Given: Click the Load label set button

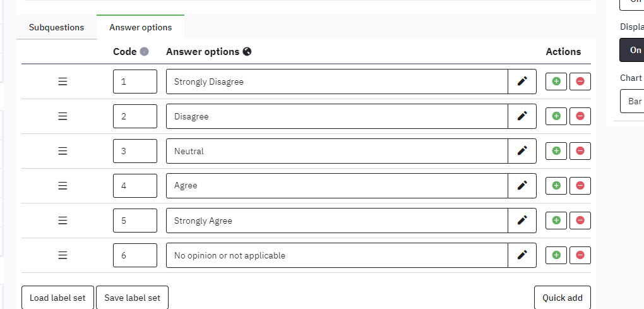Looking at the screenshot, I should point(57,298).
